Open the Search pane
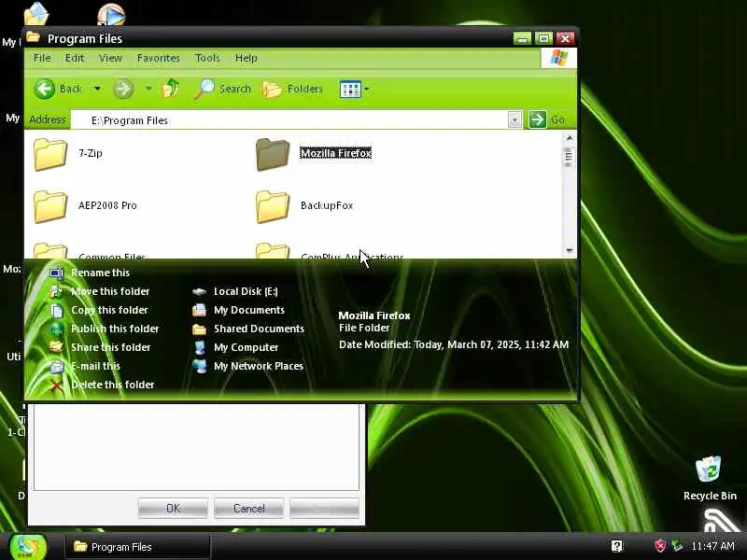 pos(222,89)
